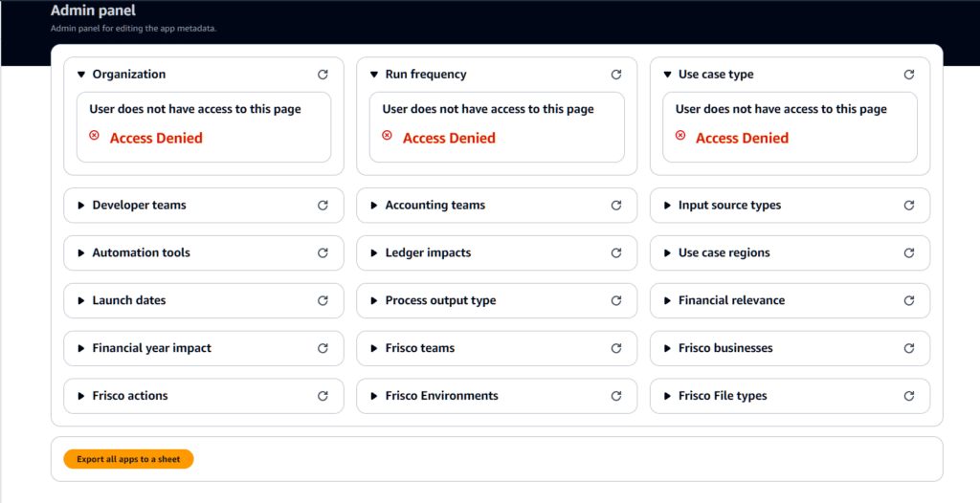Reload the Frisco File types section

click(908, 396)
